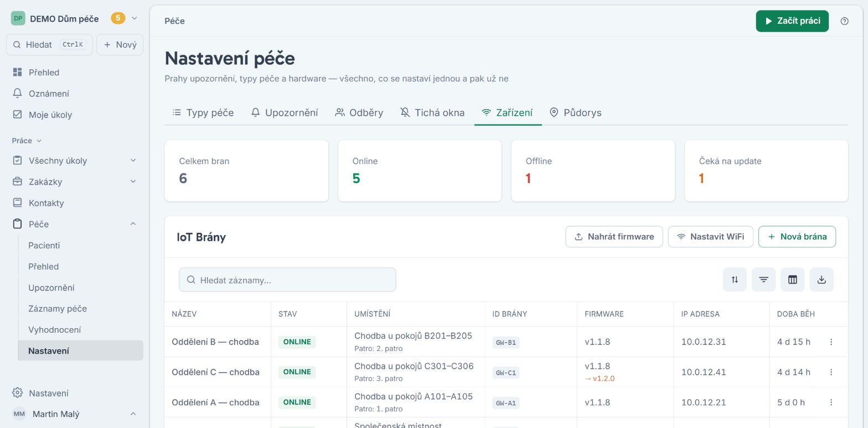
Task: Click the Přehled dashboard icon in sidebar
Action: point(17,73)
